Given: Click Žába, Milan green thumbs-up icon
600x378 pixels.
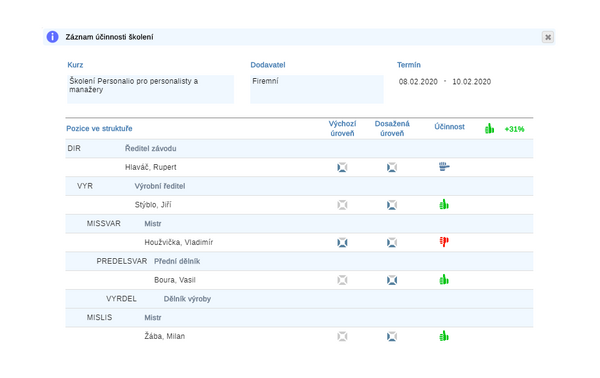Looking at the screenshot, I should 444,336.
